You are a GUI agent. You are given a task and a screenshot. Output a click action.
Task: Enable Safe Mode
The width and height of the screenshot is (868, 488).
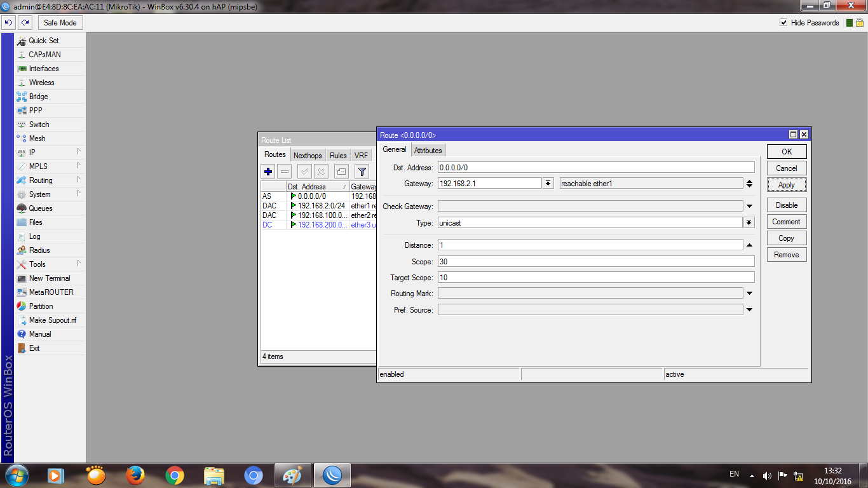pos(60,22)
